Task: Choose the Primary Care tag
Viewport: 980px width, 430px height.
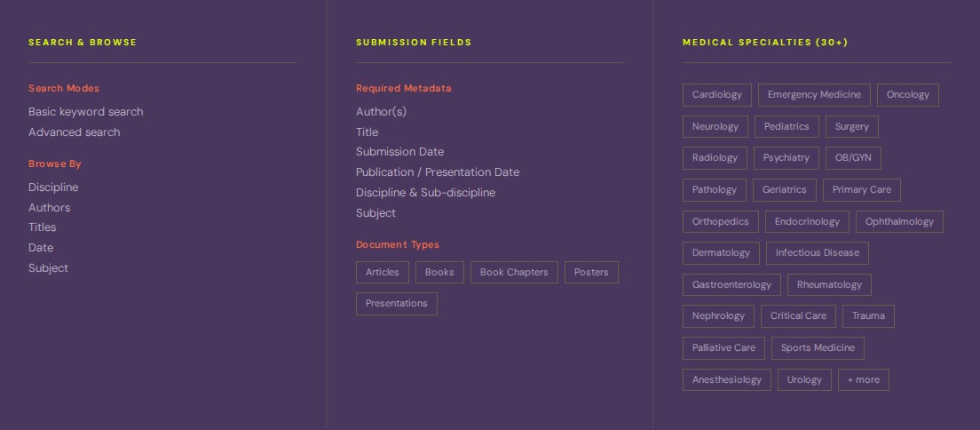Action: [861, 189]
